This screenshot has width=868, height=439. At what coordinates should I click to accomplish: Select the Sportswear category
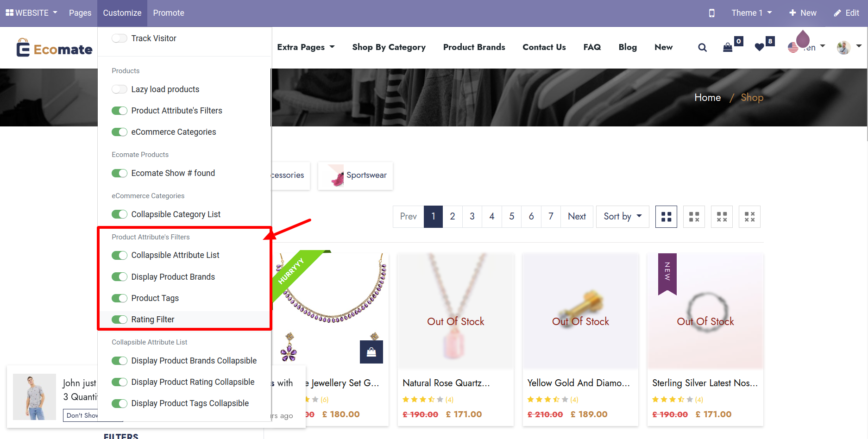355,176
